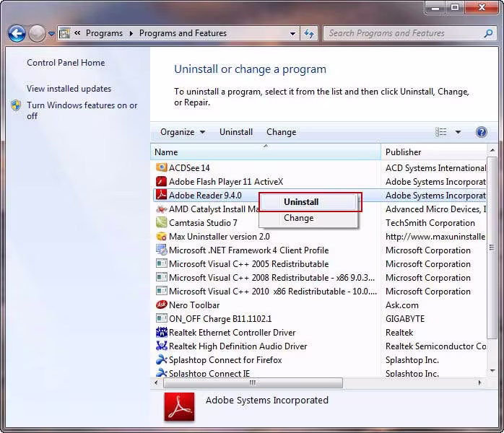Maximize the Programs and Features window
504x433 pixels.
(455, 7)
